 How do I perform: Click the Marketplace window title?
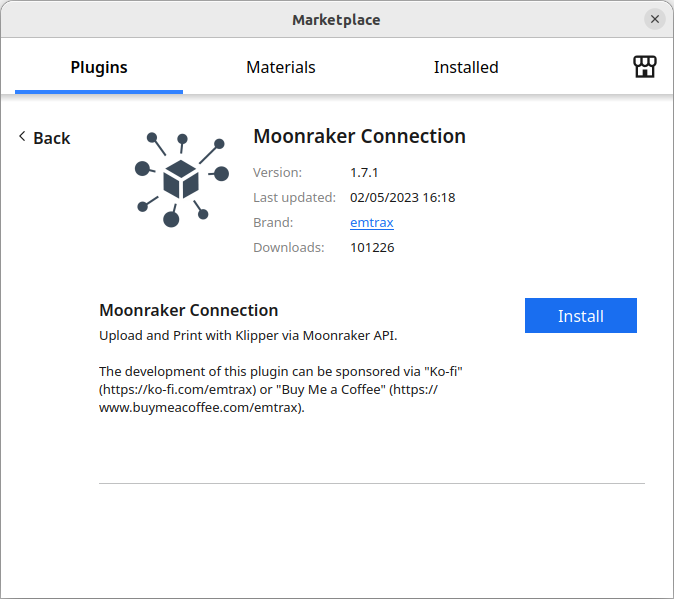tap(336, 20)
